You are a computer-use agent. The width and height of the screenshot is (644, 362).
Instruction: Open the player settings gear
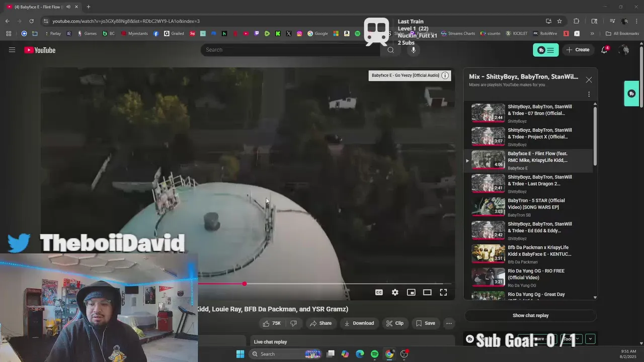pyautogui.click(x=395, y=292)
